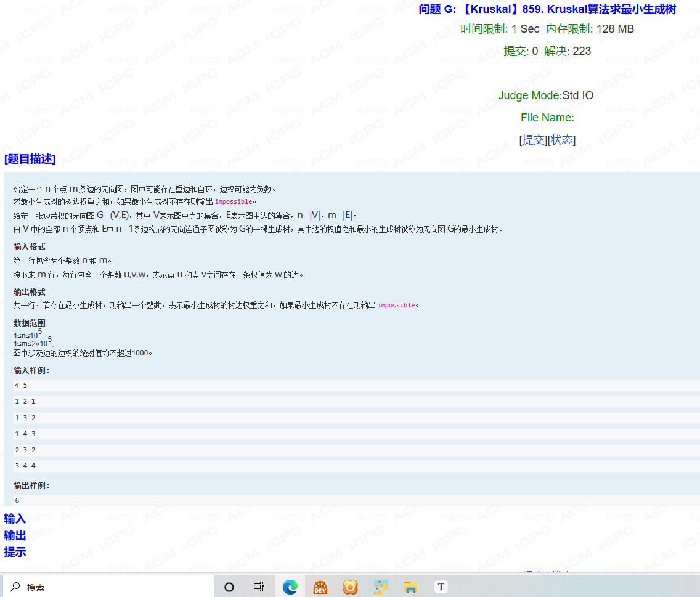
Task: Click the 输出 heading below the samples
Action: (15, 535)
